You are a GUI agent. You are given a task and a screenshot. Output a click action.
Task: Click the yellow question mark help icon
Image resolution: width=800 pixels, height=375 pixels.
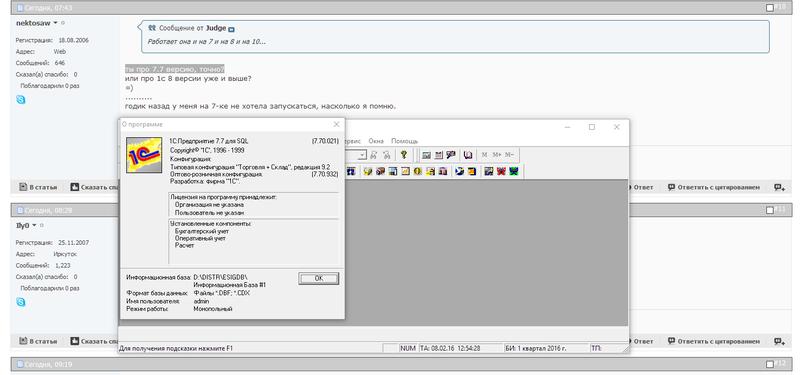tap(404, 155)
